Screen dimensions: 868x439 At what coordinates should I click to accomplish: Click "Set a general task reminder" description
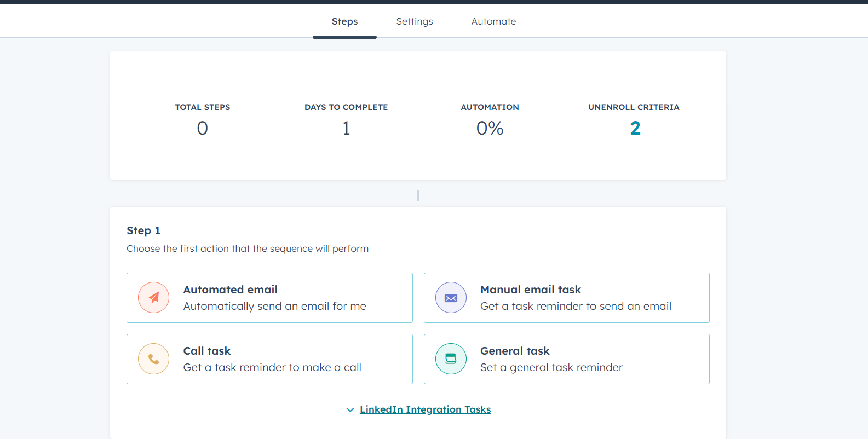point(551,368)
